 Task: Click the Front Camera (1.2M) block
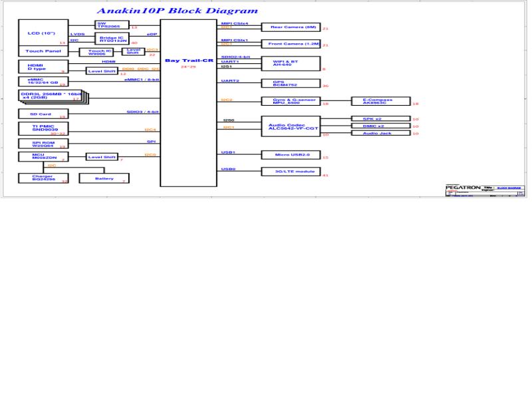(291, 44)
